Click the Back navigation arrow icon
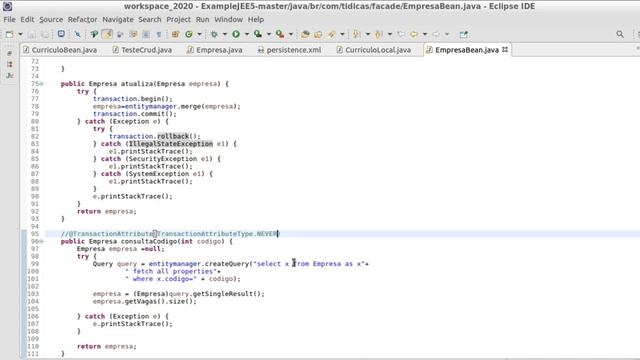 (414, 34)
